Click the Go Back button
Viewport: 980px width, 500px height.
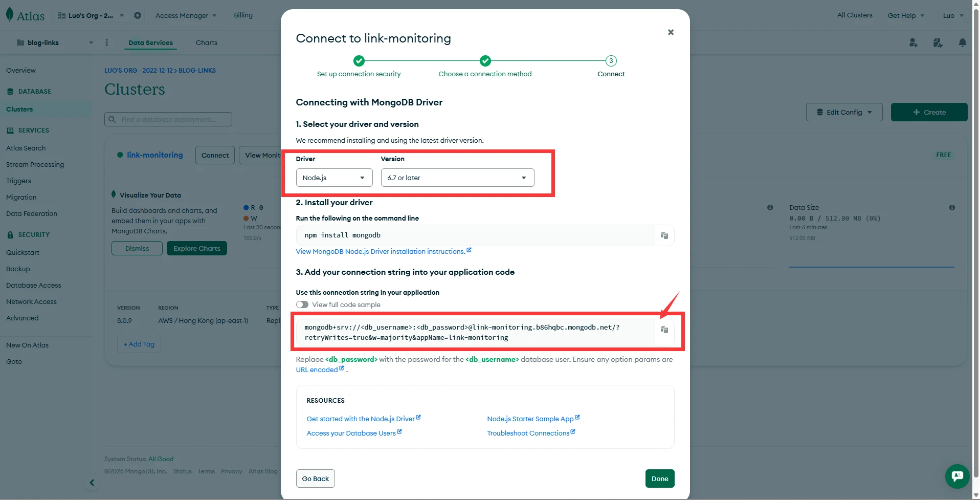pyautogui.click(x=315, y=479)
